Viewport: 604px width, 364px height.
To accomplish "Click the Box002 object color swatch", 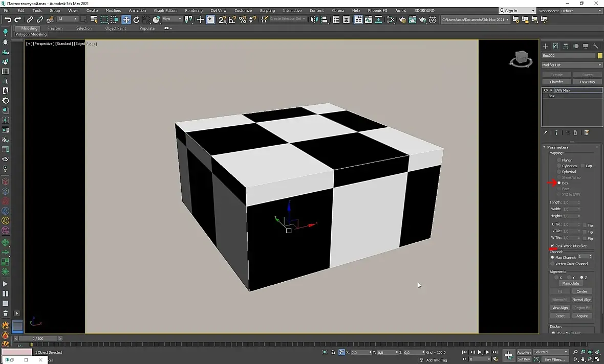I will click(x=600, y=56).
